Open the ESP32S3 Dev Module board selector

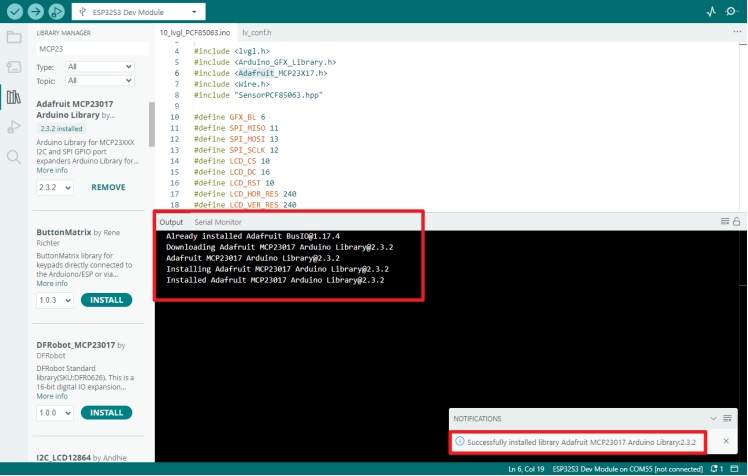click(x=141, y=12)
